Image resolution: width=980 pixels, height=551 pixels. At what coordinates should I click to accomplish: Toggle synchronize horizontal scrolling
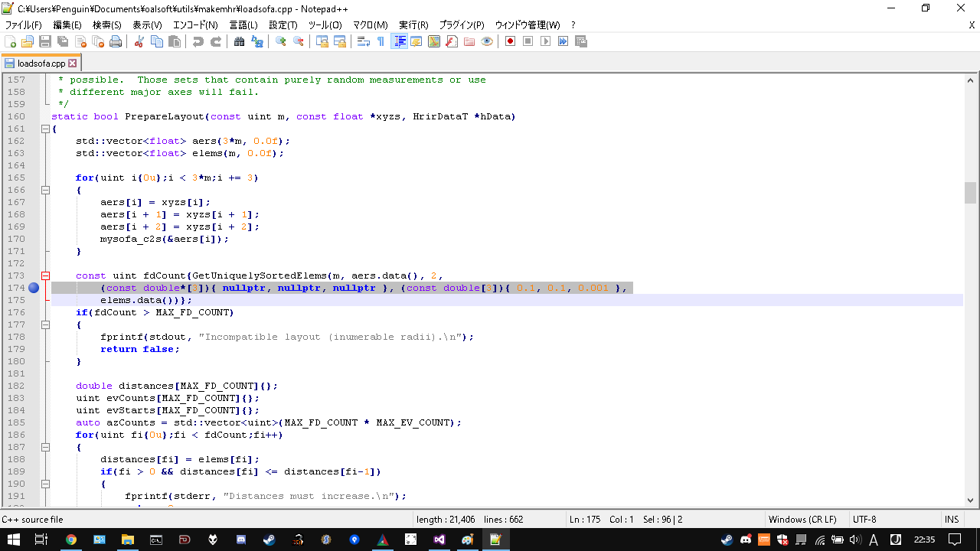coord(341,41)
